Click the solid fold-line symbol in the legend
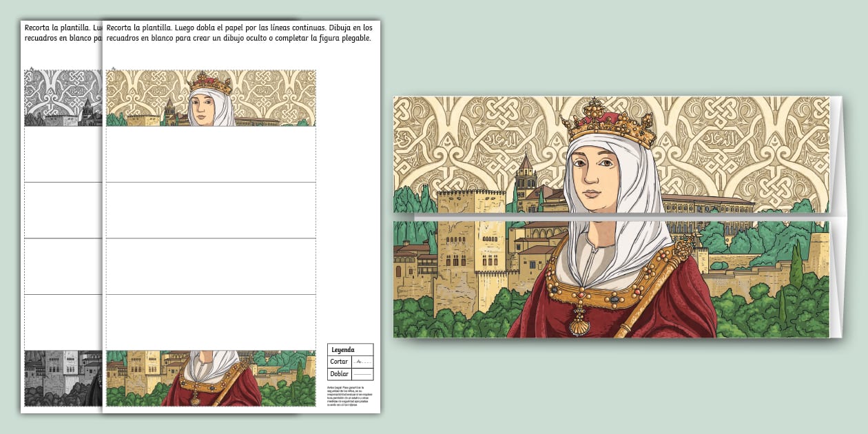 (362, 374)
